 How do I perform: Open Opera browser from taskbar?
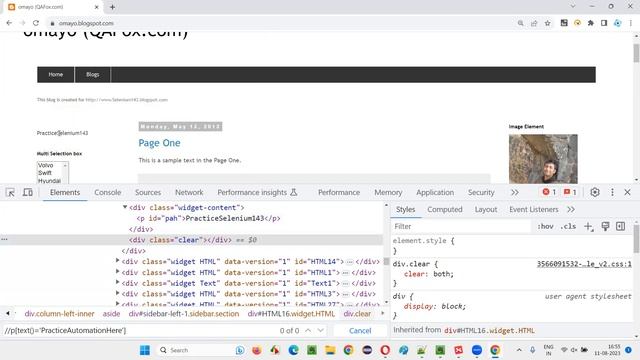385,350
